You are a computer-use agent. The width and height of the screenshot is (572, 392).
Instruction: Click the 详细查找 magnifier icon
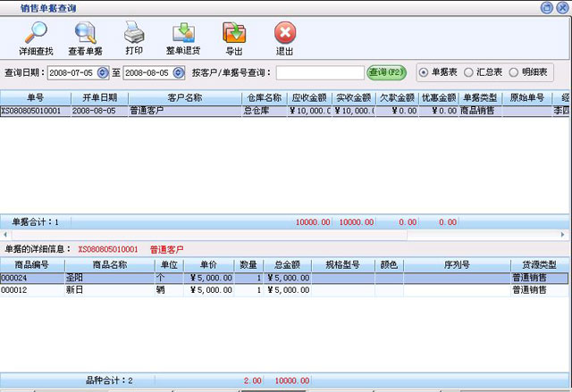(x=36, y=34)
